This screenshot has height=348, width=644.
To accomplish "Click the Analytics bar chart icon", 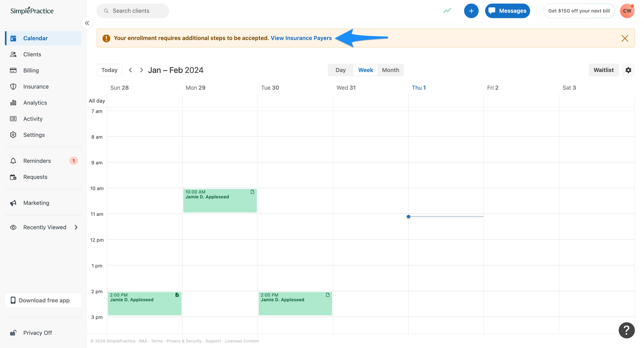I will point(13,103).
